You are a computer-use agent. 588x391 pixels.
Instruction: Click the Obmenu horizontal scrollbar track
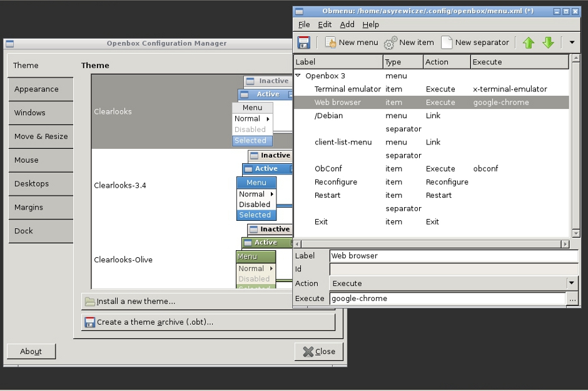point(431,244)
